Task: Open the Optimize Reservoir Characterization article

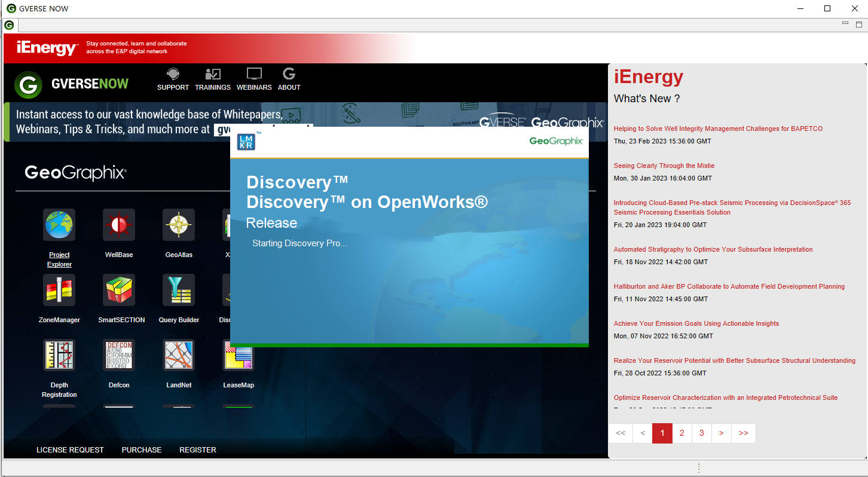Action: [x=726, y=398]
